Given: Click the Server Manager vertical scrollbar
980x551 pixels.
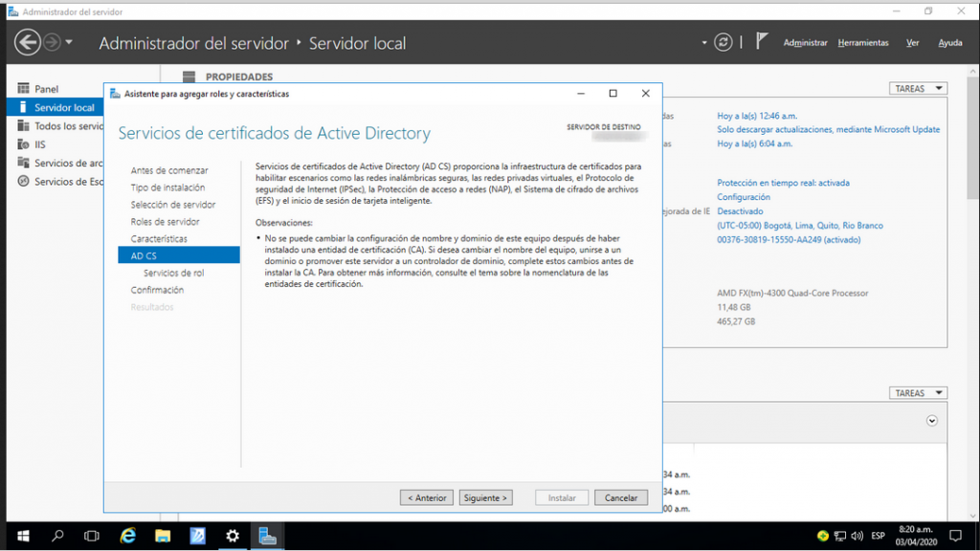Looking at the screenshot, I should click(972, 138).
